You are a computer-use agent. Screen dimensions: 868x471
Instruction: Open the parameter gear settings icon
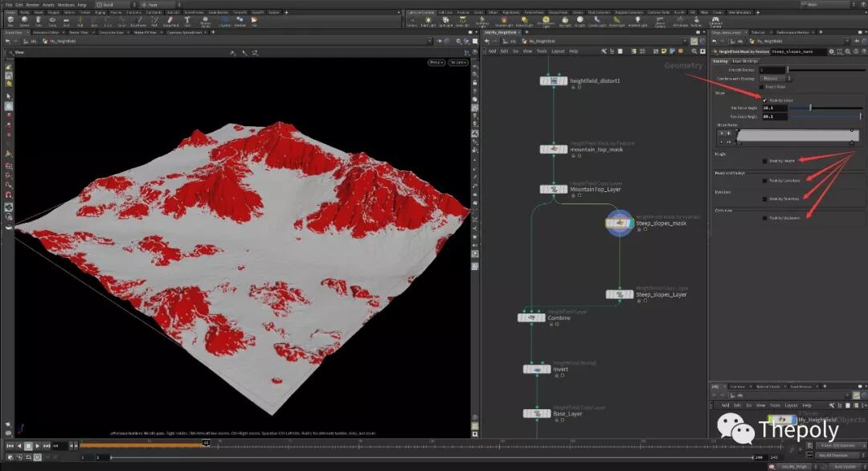point(833,51)
